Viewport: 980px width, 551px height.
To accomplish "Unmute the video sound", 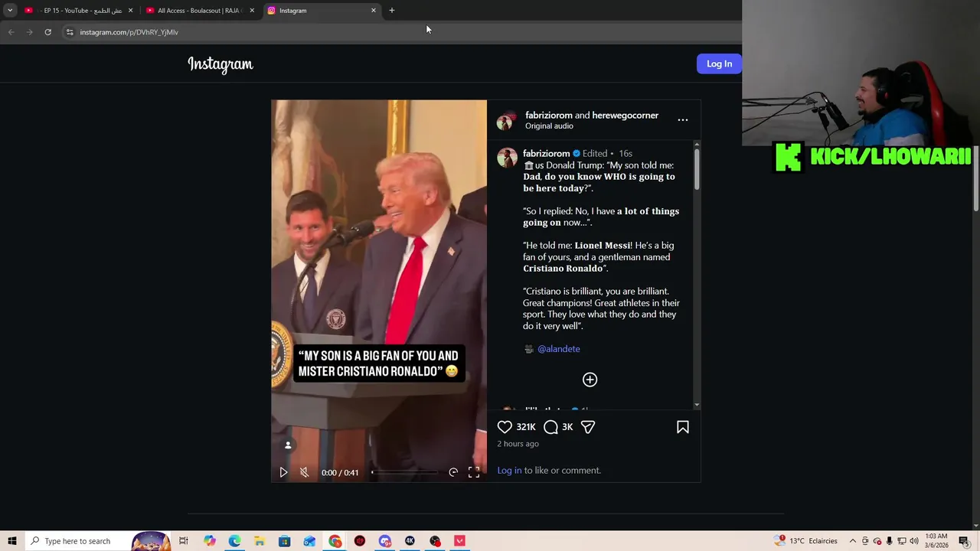I will point(304,472).
